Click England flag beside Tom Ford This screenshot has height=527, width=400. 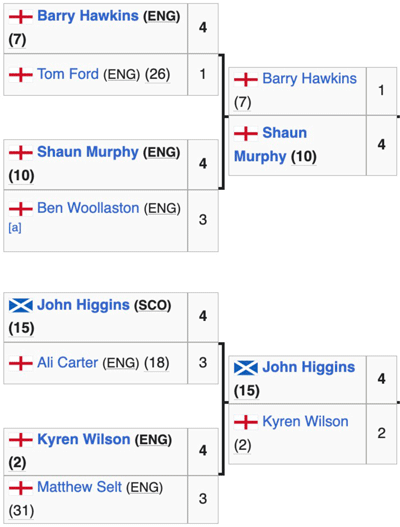[x=21, y=74]
